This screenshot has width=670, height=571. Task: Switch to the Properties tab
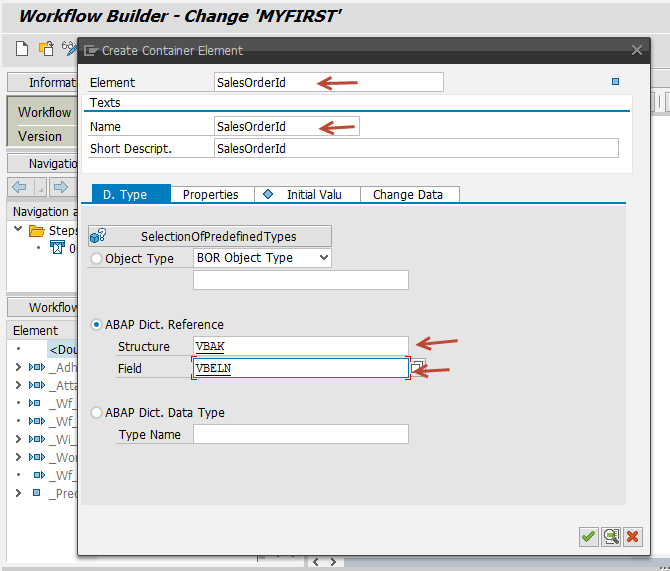click(x=210, y=194)
